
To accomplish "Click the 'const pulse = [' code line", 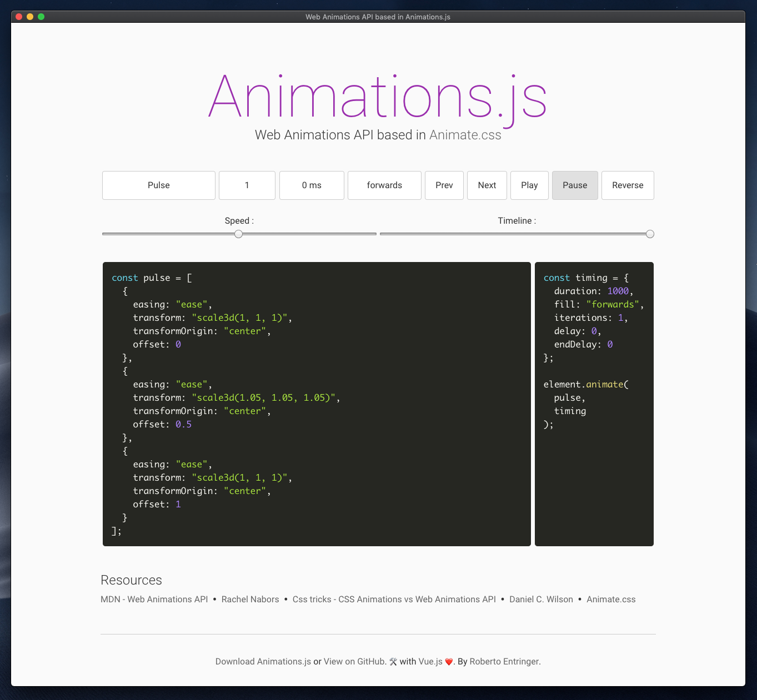I will point(152,278).
